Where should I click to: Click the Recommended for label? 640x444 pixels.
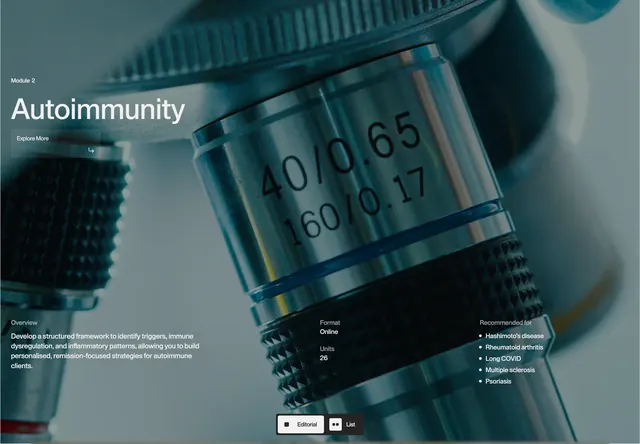[506, 322]
